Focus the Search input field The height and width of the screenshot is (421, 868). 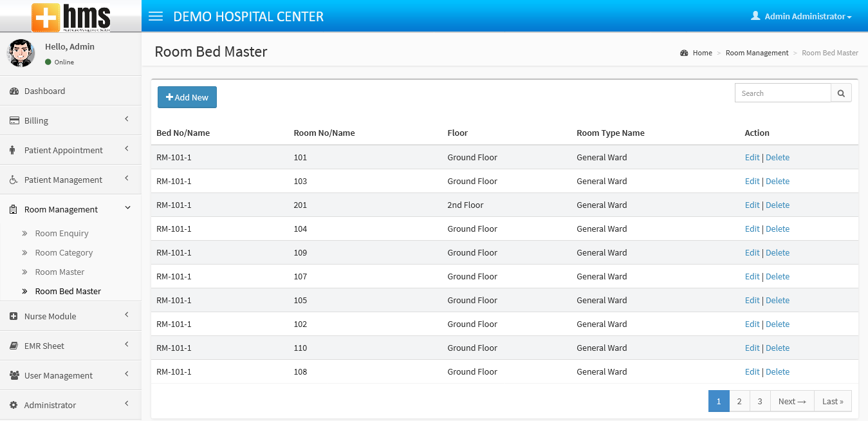pos(783,93)
